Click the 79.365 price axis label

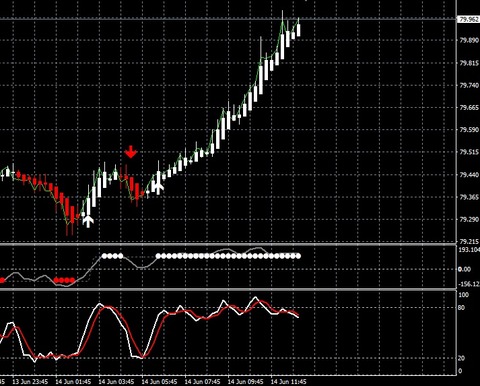(469, 197)
